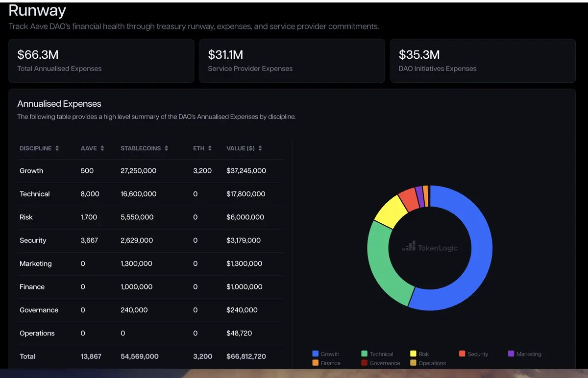Click the VALUE ($) column header label
Screen dimensions: 588x378
[x=241, y=148]
